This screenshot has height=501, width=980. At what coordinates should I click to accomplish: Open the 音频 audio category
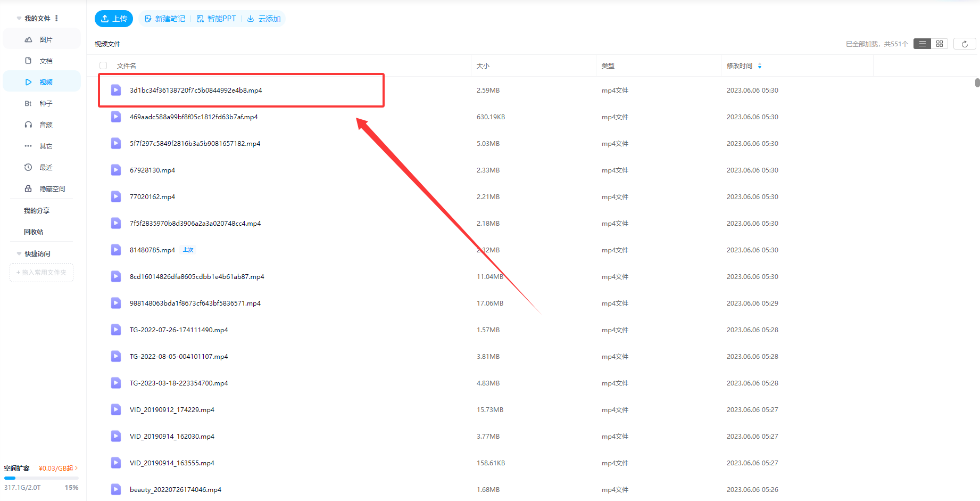[42, 125]
